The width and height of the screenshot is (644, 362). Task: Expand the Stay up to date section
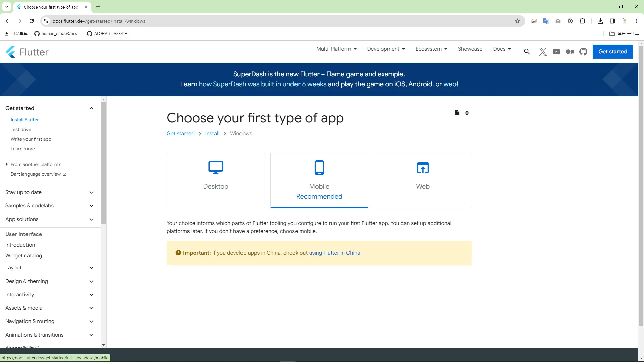91,192
